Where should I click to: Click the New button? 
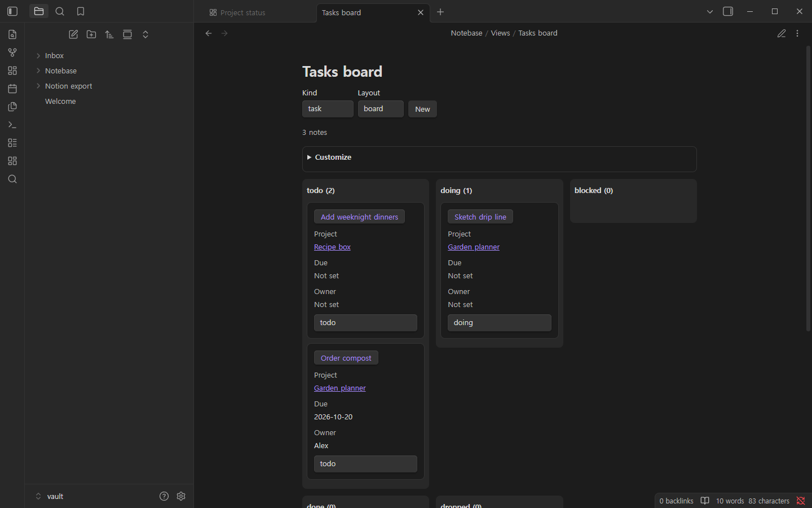[422, 109]
